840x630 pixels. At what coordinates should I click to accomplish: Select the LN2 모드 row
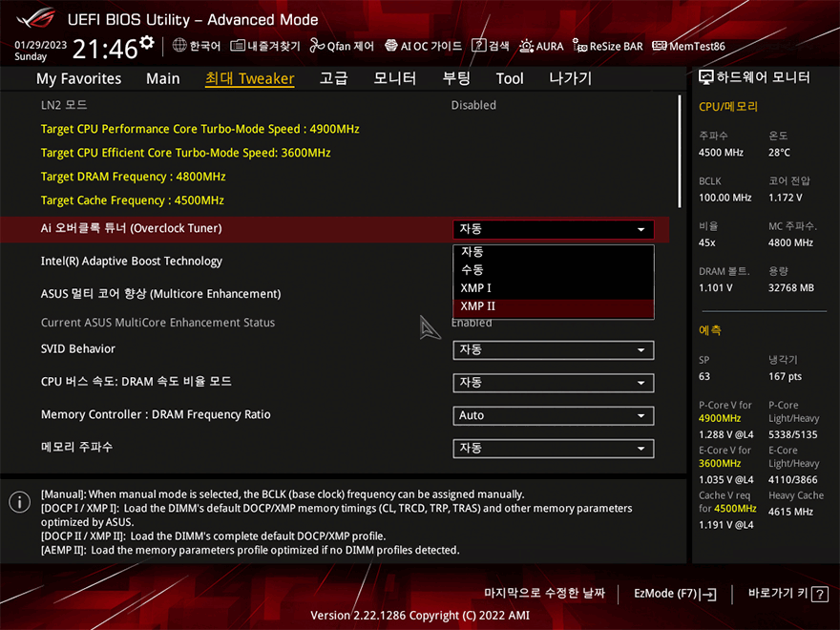pyautogui.click(x=335, y=105)
